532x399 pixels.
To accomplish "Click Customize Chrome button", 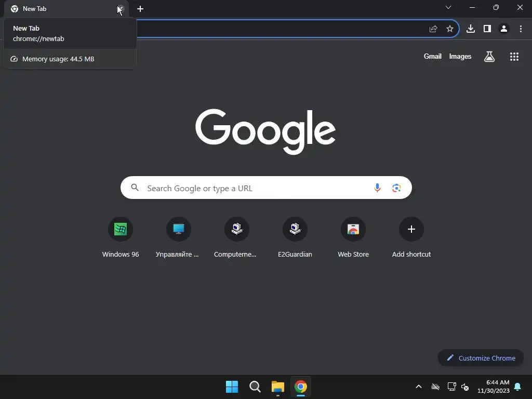I will coord(481,358).
